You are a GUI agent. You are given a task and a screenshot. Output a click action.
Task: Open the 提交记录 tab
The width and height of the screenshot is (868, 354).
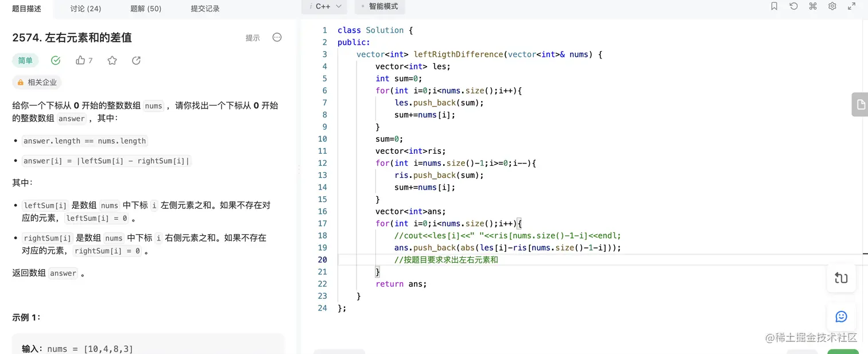(x=205, y=9)
